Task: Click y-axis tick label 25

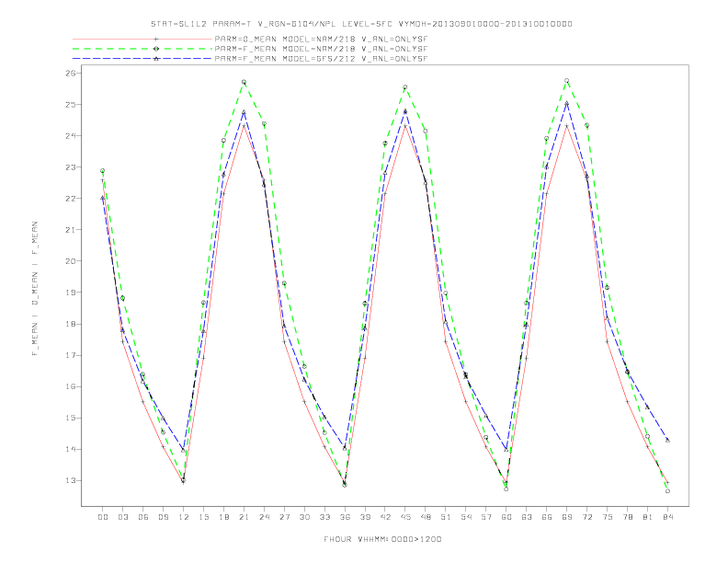Action: [71, 105]
